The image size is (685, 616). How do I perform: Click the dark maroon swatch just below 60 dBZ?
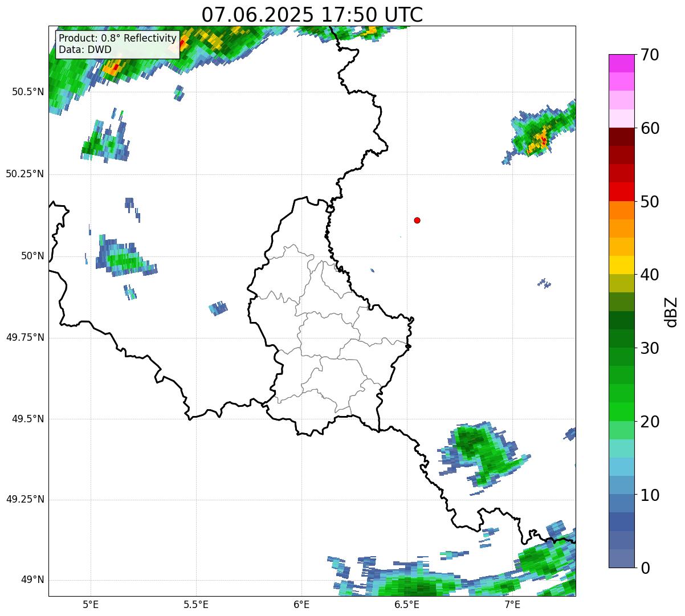coord(621,137)
